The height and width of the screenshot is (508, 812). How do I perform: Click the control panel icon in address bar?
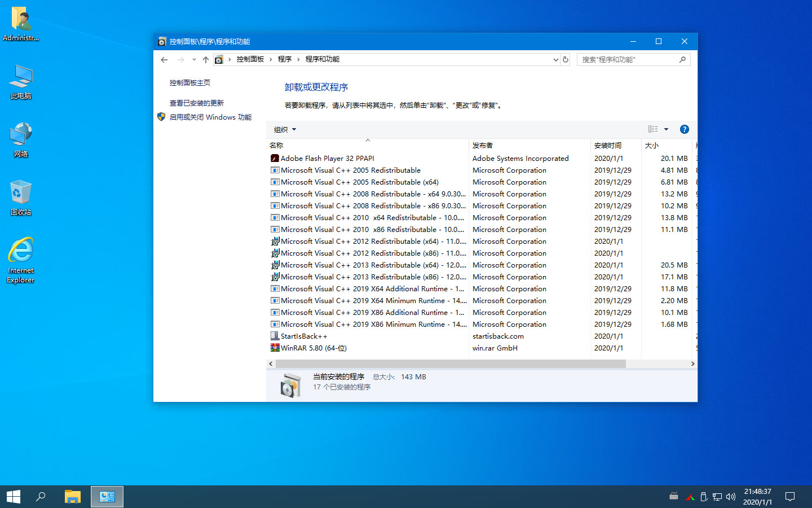[x=219, y=59]
